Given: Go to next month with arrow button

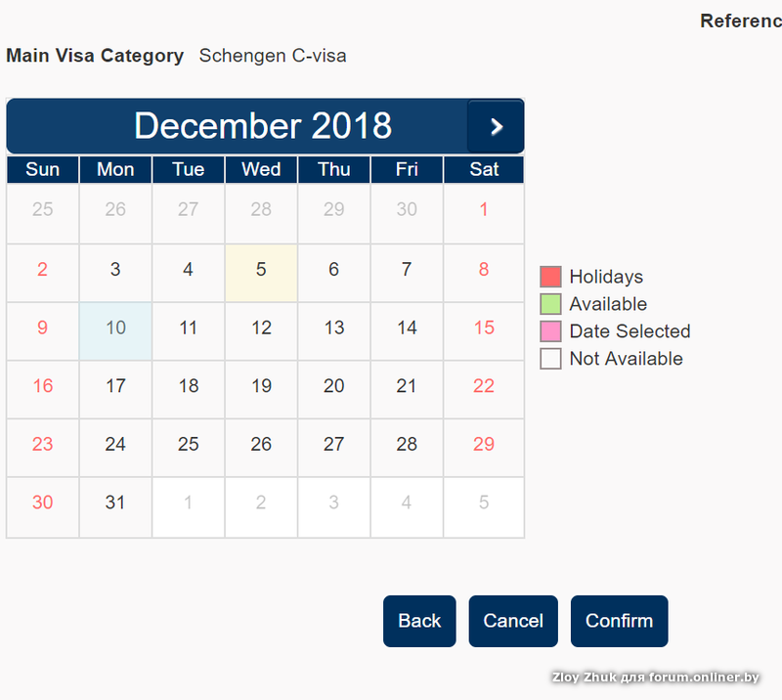Looking at the screenshot, I should coord(496,126).
